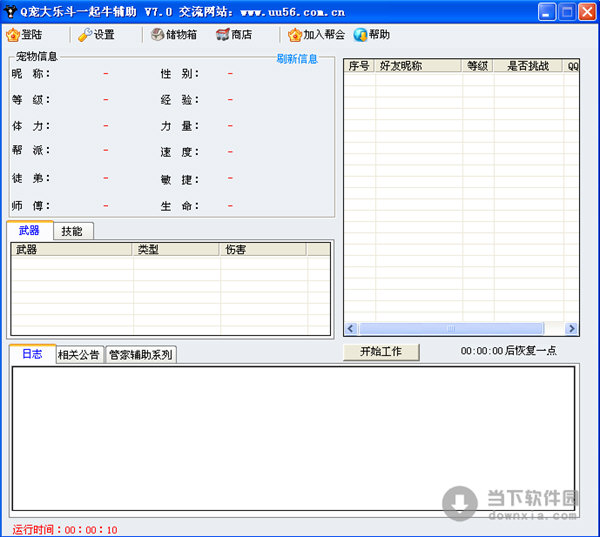
Task: Open the 帮助 help icon
Action: click(x=360, y=35)
